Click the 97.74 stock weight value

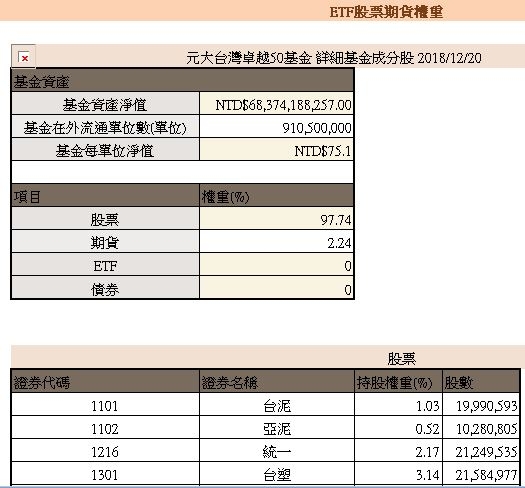pos(336,220)
